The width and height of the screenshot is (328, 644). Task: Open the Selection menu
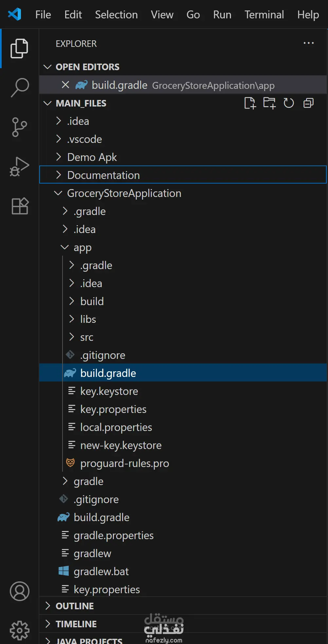[x=116, y=15]
